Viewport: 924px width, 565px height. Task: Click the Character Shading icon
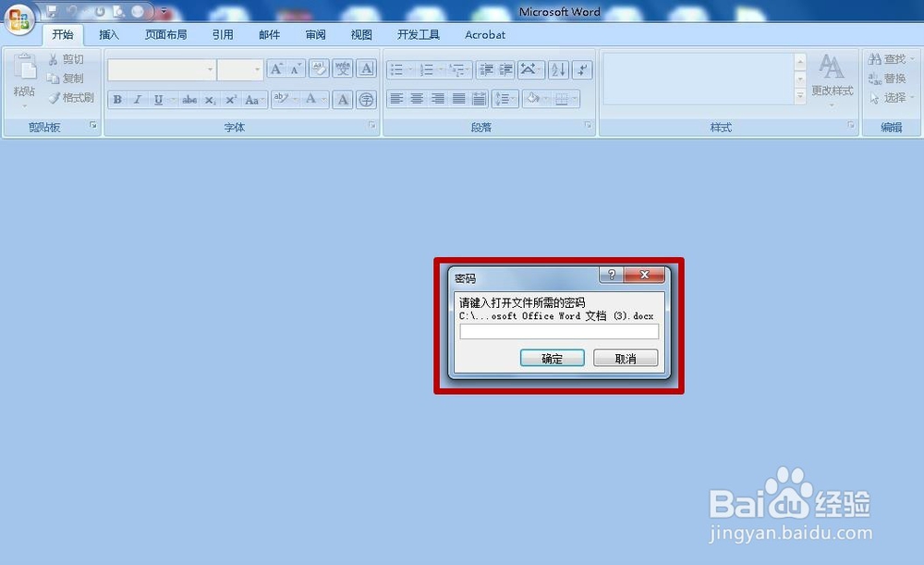tap(343, 100)
